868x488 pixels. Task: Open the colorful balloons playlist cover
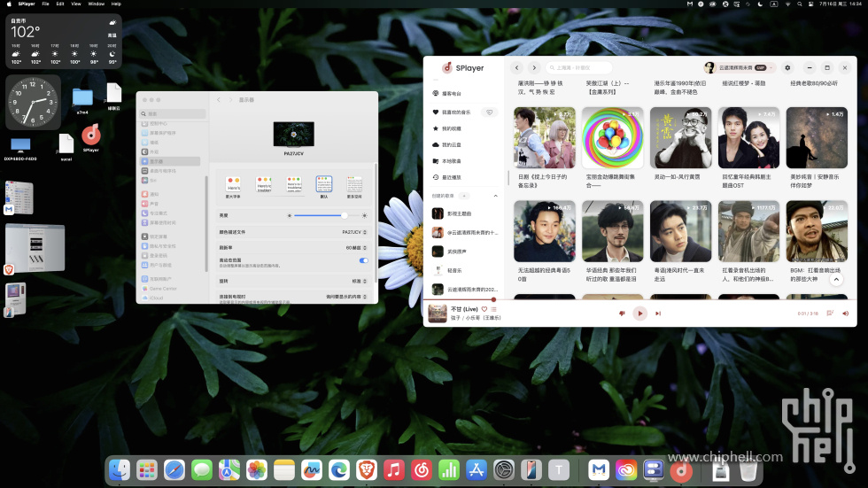click(612, 138)
